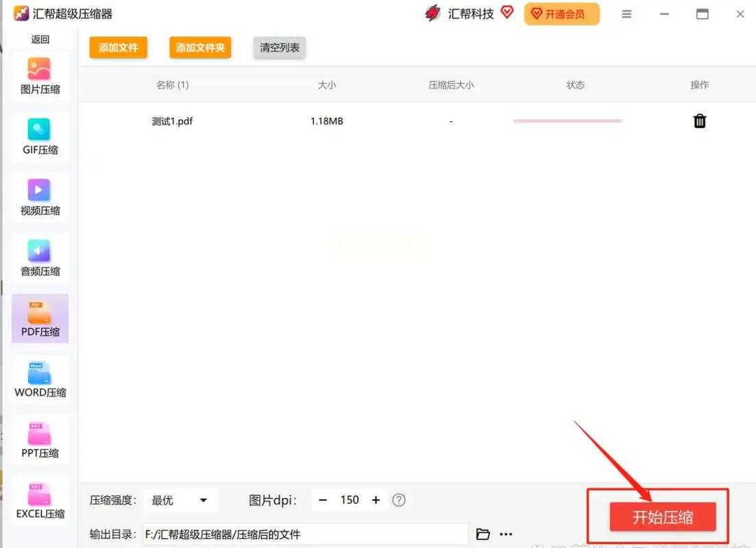Click 开通会员 to open membership
This screenshot has width=756, height=548.
561,13
